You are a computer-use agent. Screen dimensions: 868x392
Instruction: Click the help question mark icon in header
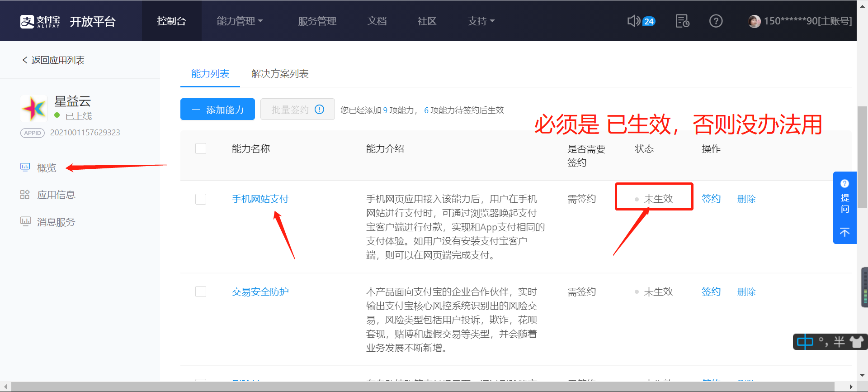coord(716,21)
